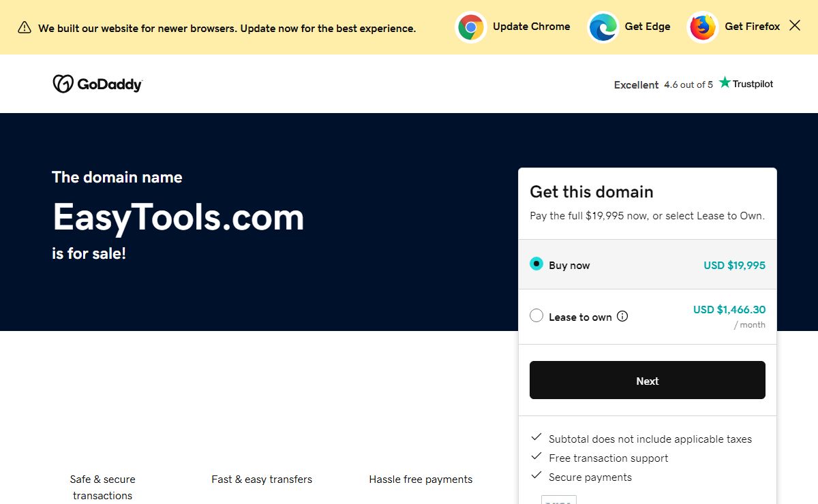The image size is (818, 504).
Task: Click the EasyTools.com domain heading
Action: coord(178,218)
